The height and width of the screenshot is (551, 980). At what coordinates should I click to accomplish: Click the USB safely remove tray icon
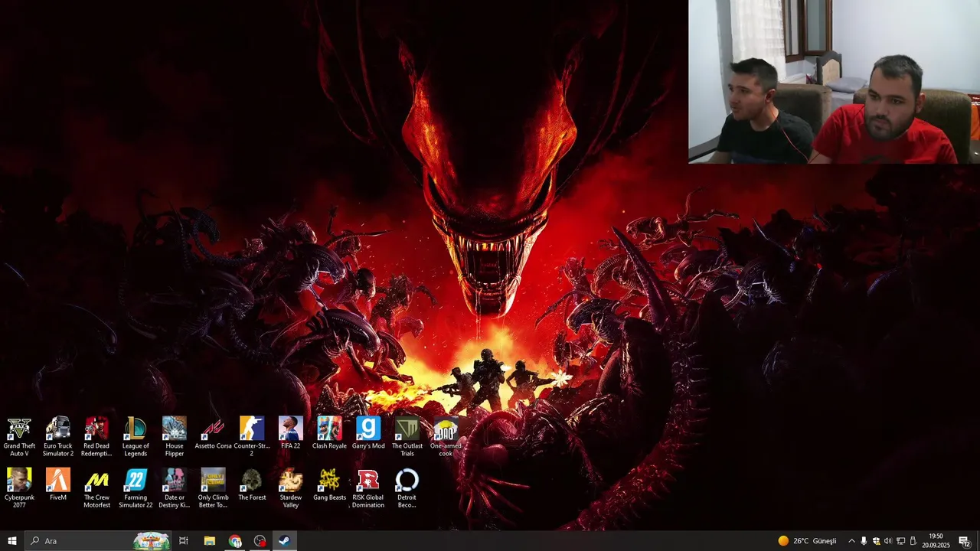tap(913, 541)
